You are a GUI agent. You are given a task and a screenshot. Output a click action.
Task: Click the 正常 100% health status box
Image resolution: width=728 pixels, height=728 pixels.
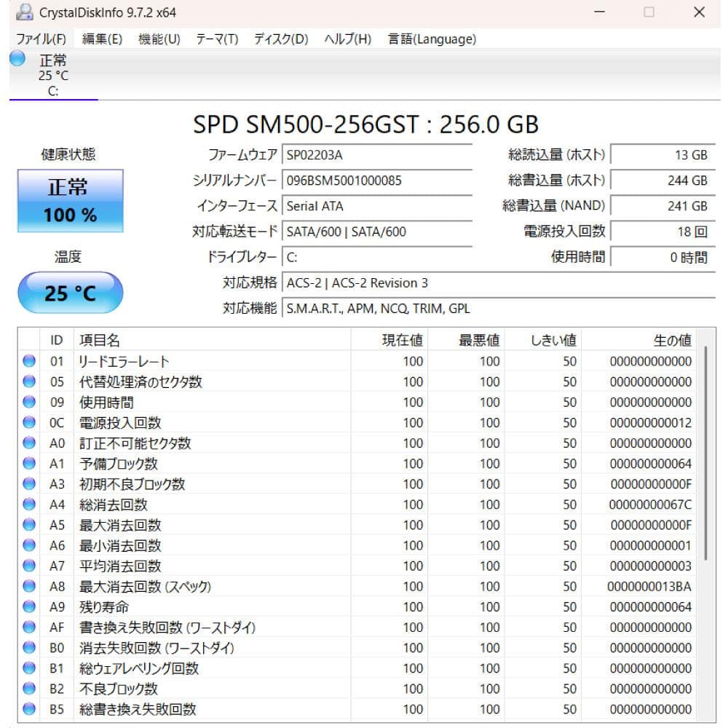pos(70,200)
